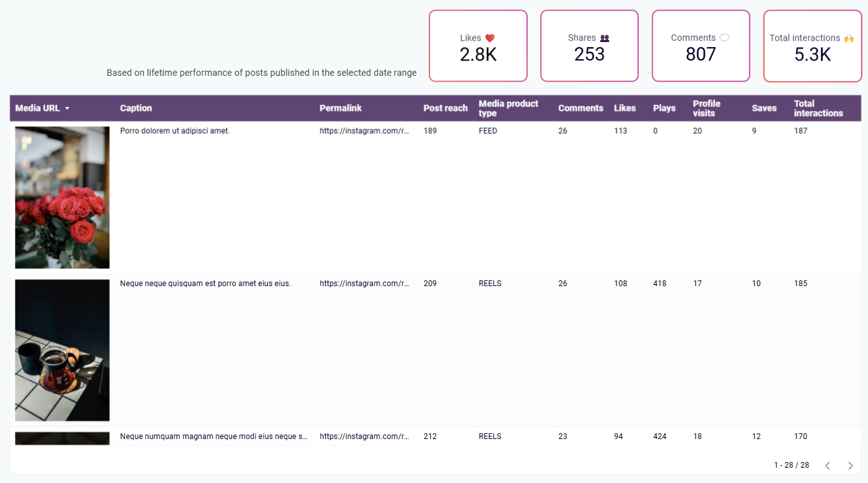
Task: Click the speech bubble icon on Comments card
Action: 724,38
